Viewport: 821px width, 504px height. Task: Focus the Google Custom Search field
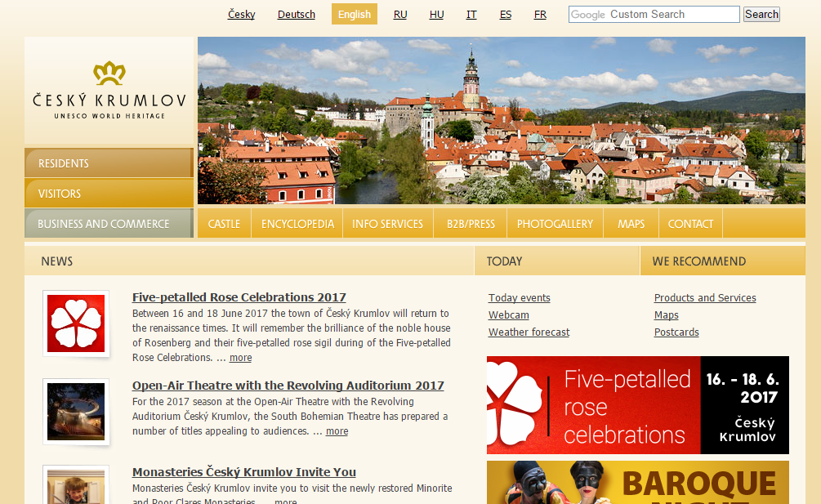654,14
